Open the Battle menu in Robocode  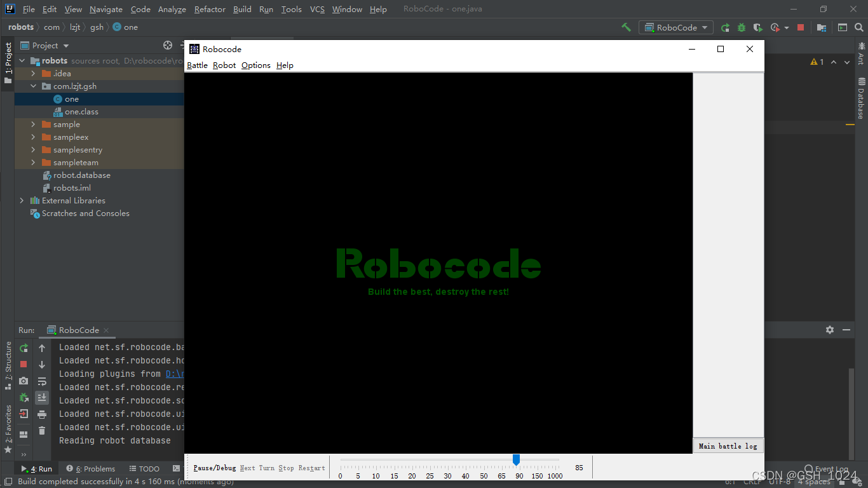click(197, 65)
